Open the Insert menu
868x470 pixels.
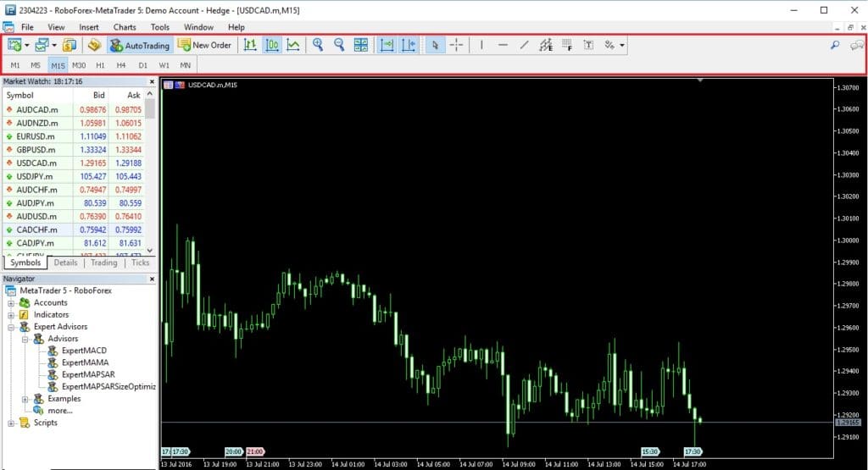click(x=88, y=27)
